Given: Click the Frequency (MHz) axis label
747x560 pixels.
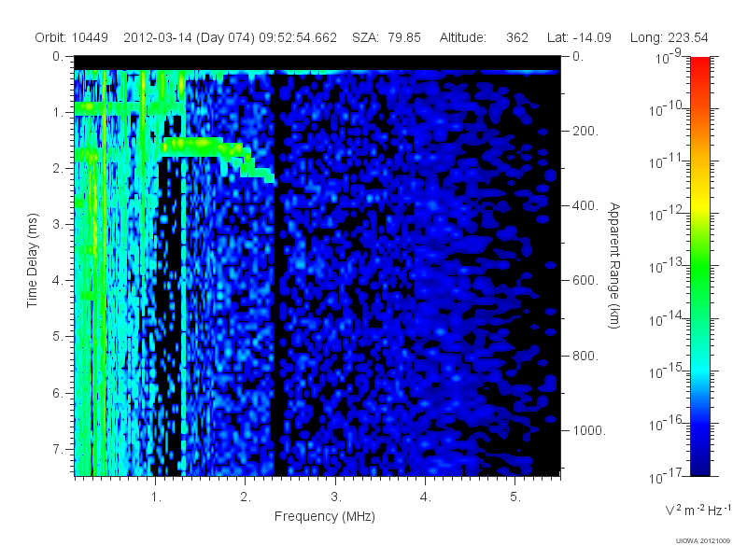Looking at the screenshot, I should tap(324, 516).
